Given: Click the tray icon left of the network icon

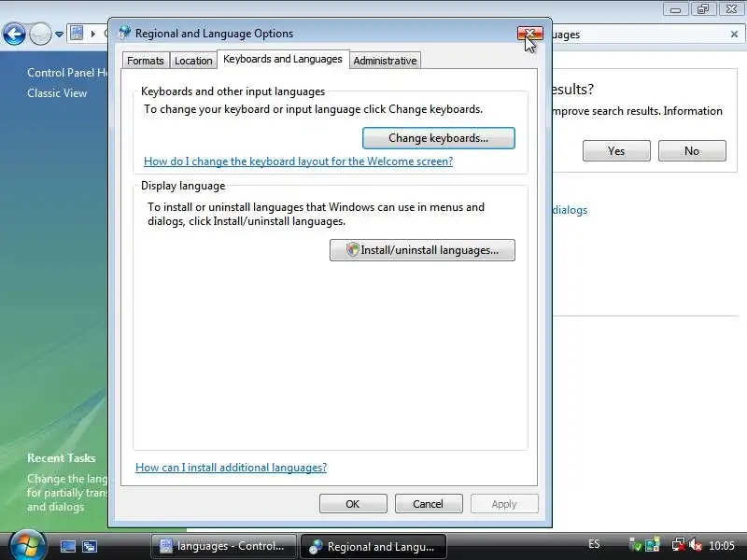Looking at the screenshot, I should (x=652, y=545).
